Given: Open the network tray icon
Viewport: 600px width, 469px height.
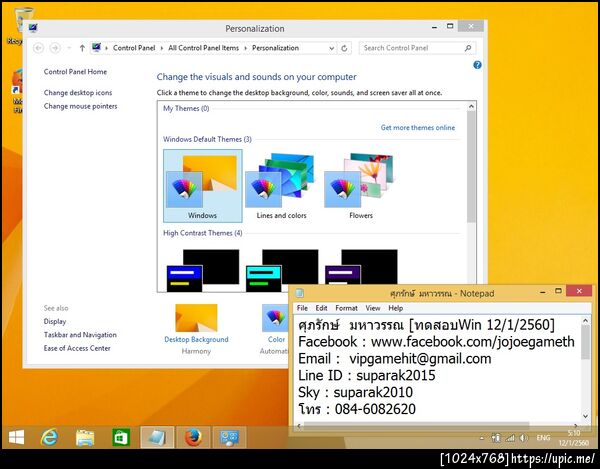Looking at the screenshot, I should click(510, 439).
